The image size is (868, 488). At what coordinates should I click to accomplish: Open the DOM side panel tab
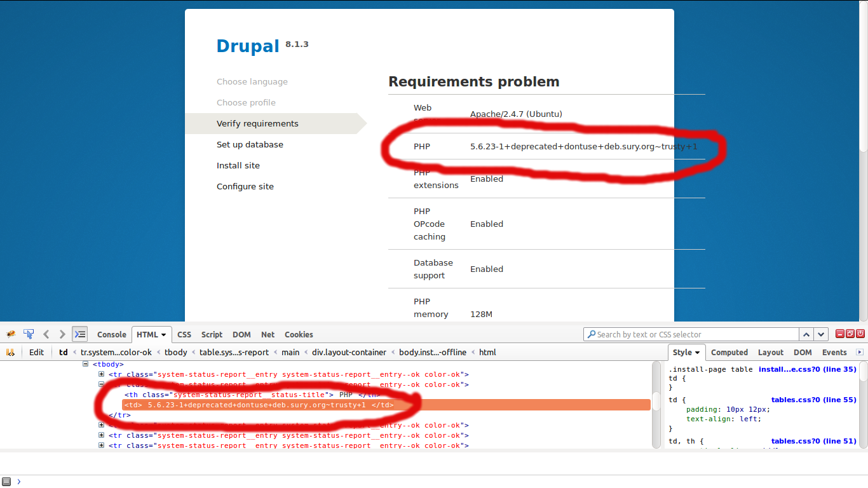coord(803,352)
